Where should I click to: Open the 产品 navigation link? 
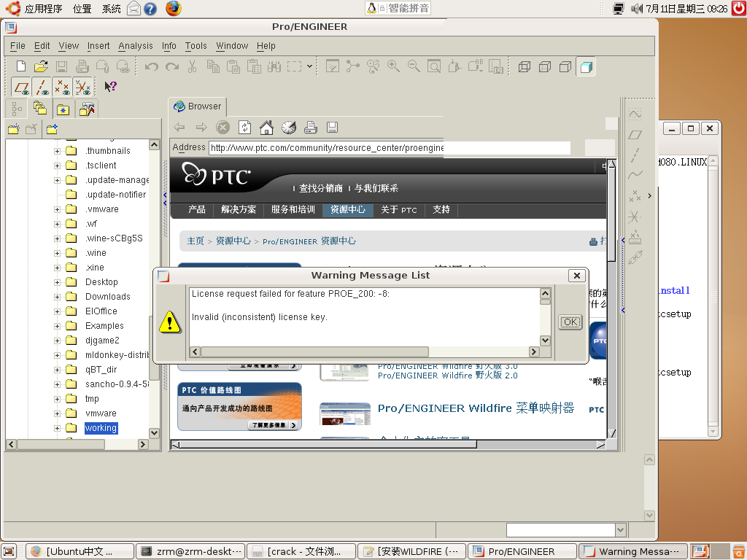point(196,210)
